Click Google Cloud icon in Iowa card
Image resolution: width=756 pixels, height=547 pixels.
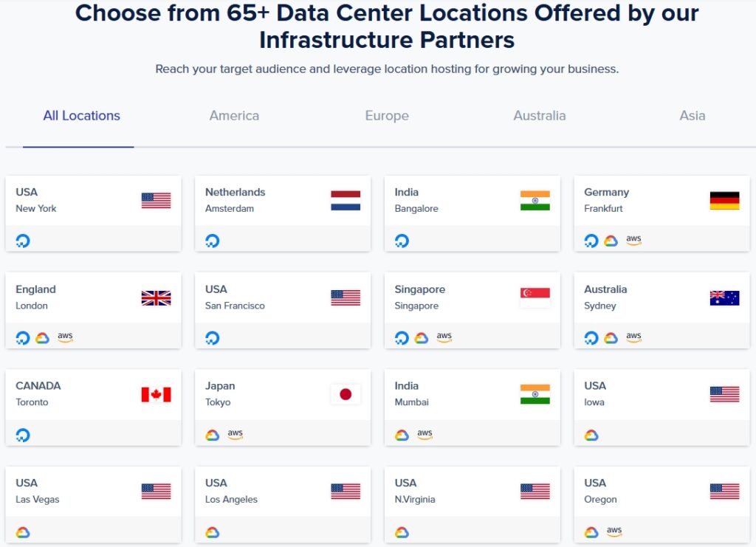pos(591,435)
